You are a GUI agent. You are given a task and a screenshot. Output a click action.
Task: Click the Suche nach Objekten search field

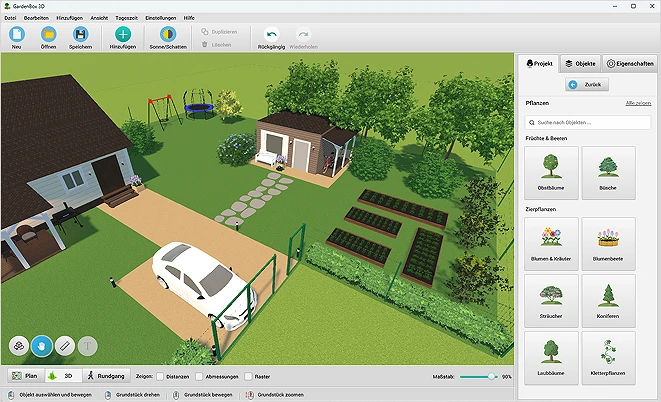(587, 123)
